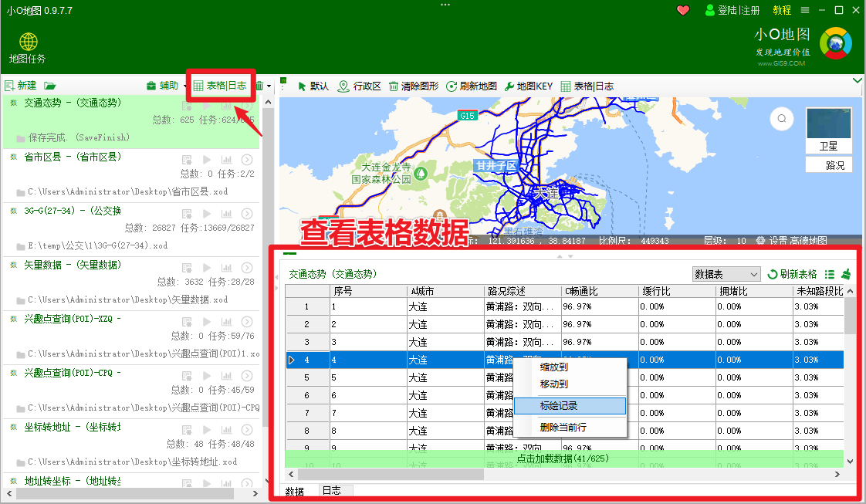Screen dimensions: 866x504
Task: Select the 地址转坐标 task in list
Action: (x=131, y=482)
